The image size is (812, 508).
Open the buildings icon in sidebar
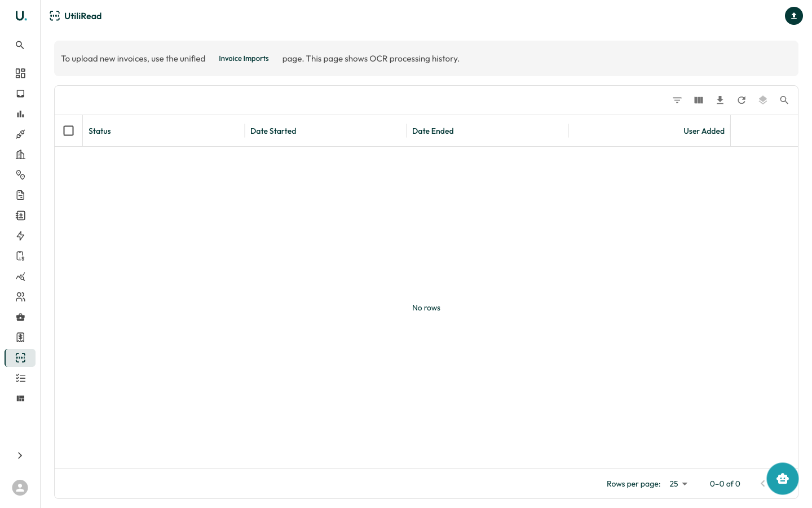pos(20,155)
